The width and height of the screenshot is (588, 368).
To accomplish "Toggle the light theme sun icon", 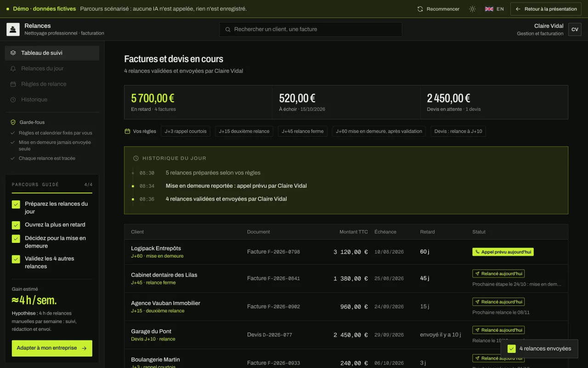I will 472,9.
